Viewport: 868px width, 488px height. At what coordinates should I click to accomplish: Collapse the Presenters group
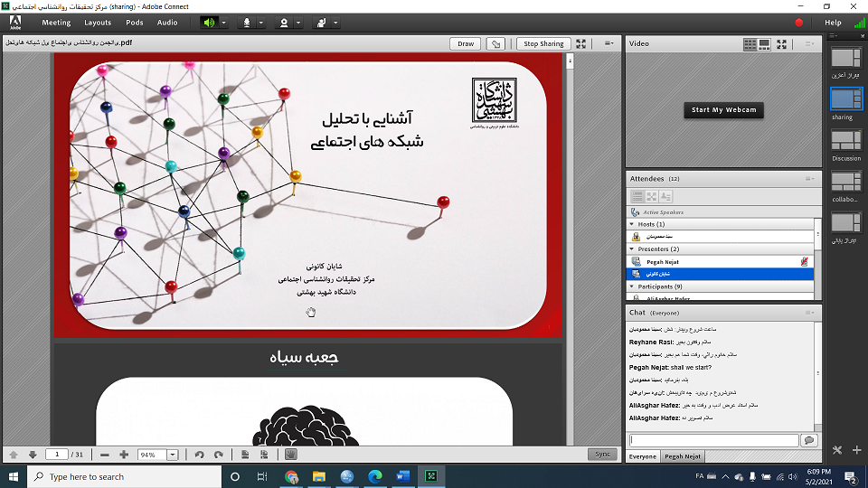[631, 249]
